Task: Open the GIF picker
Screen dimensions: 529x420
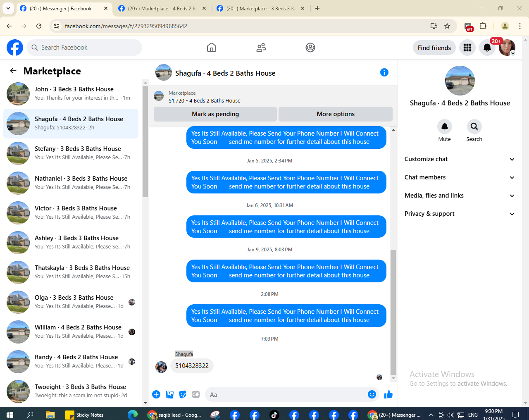Action: [196, 394]
